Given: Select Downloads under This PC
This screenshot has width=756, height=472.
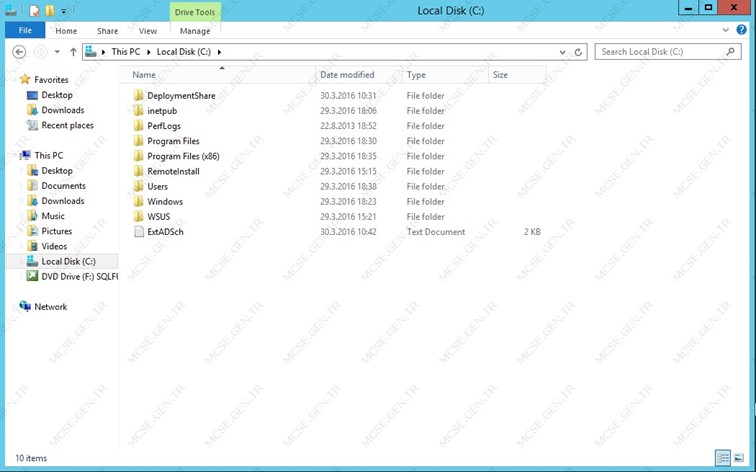Looking at the screenshot, I should coord(63,201).
